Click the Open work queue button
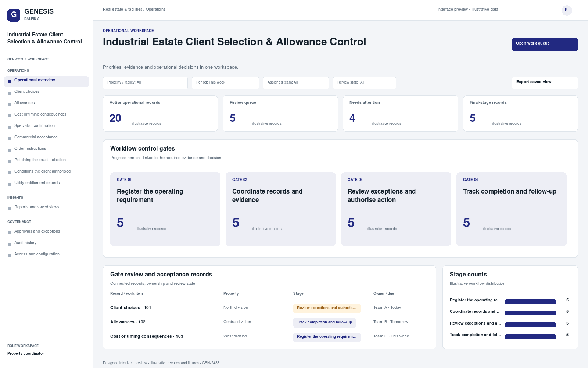Screen dimensions: 588x368 [545, 44]
